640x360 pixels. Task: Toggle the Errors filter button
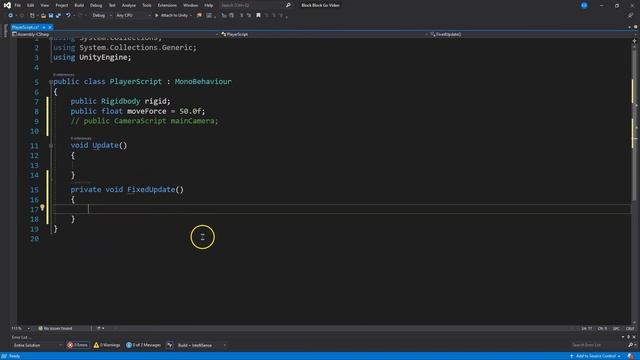pos(78,345)
